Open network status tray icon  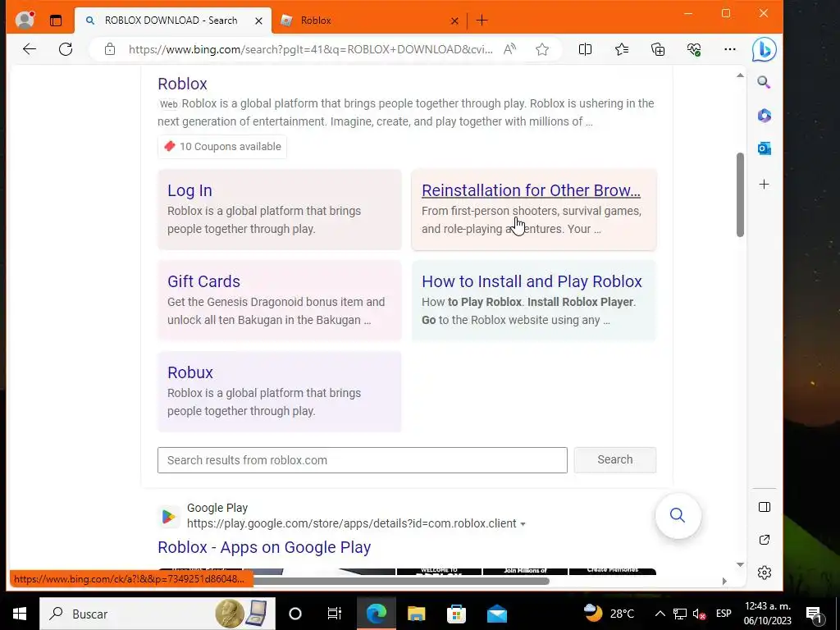[x=679, y=614]
